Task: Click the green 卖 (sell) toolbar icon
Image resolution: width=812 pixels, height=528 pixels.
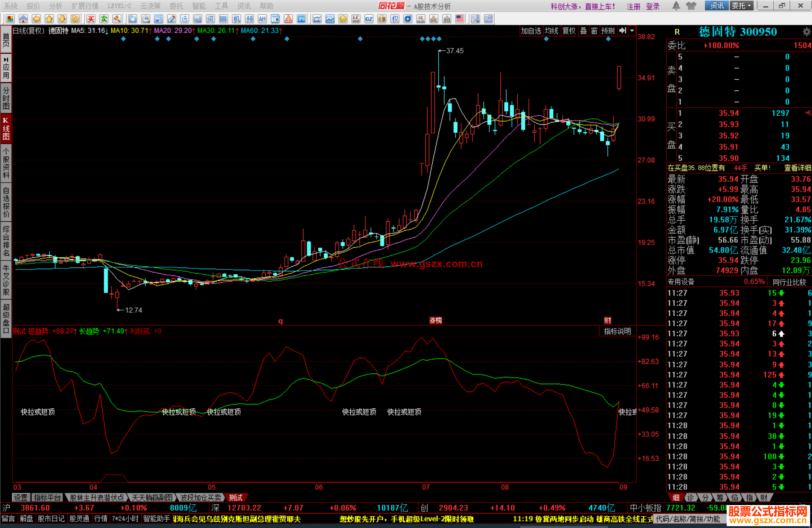Action: 104,19
